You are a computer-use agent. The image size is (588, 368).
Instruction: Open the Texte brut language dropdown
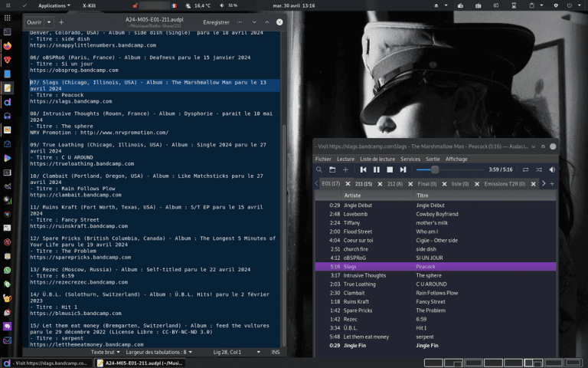[106, 352]
